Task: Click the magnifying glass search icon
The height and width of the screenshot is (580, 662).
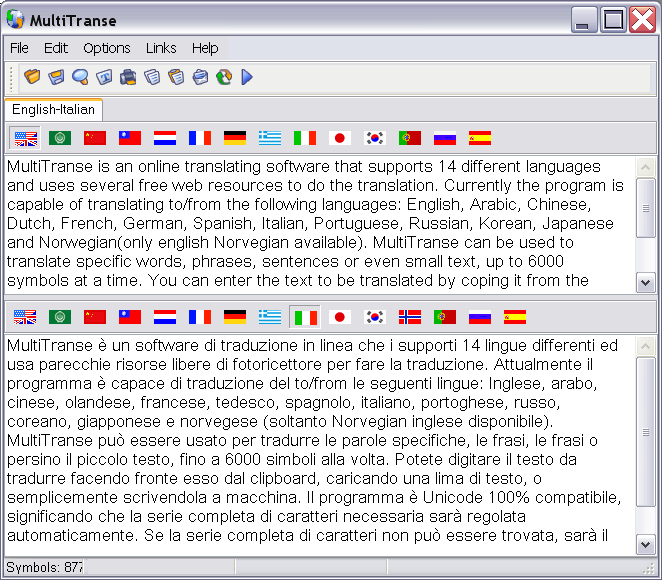Action: tap(80, 77)
